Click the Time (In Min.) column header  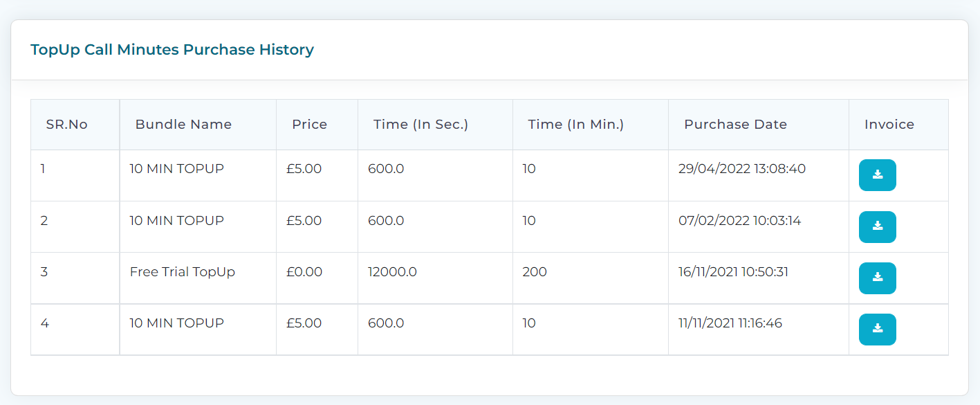pos(576,125)
